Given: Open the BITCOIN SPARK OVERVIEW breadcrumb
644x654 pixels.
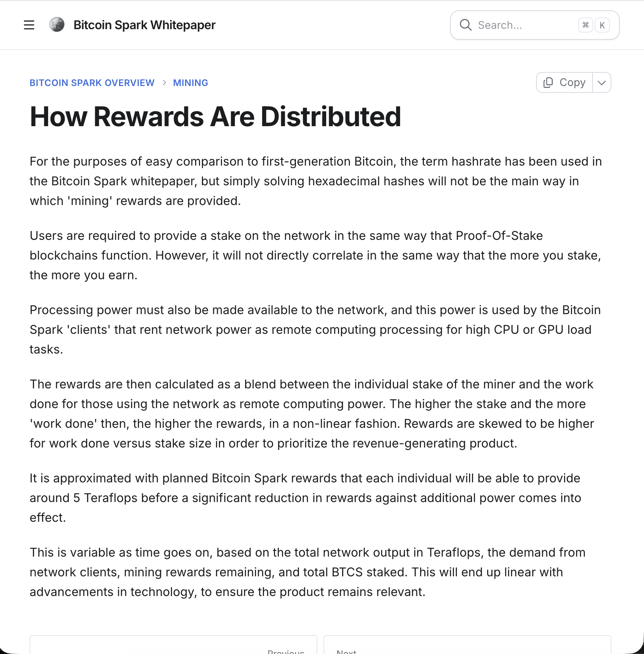Looking at the screenshot, I should click(92, 83).
